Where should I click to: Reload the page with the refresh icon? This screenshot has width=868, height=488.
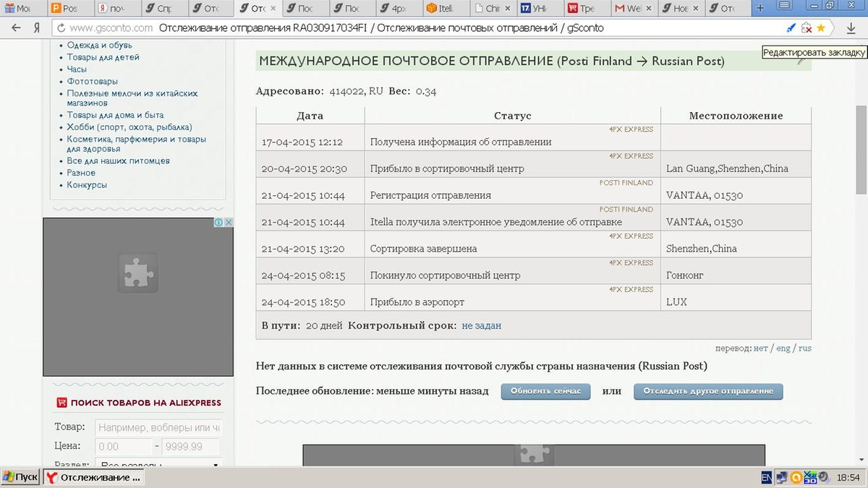pos(61,28)
